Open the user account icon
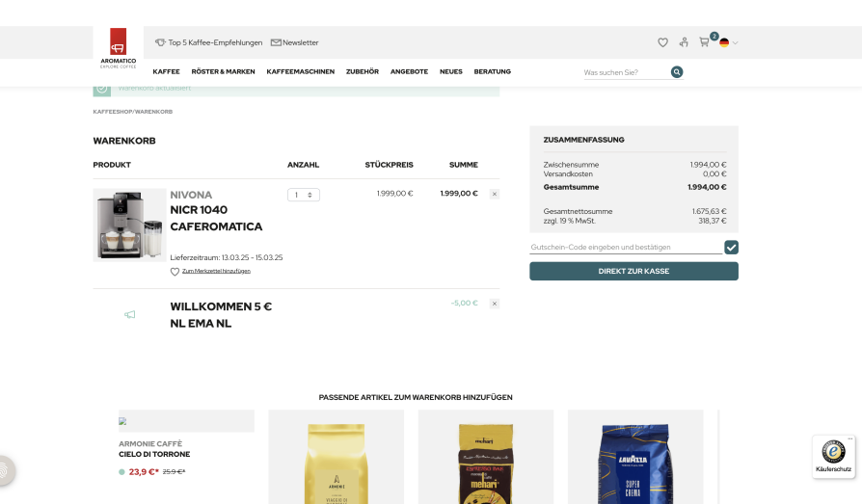 click(684, 42)
